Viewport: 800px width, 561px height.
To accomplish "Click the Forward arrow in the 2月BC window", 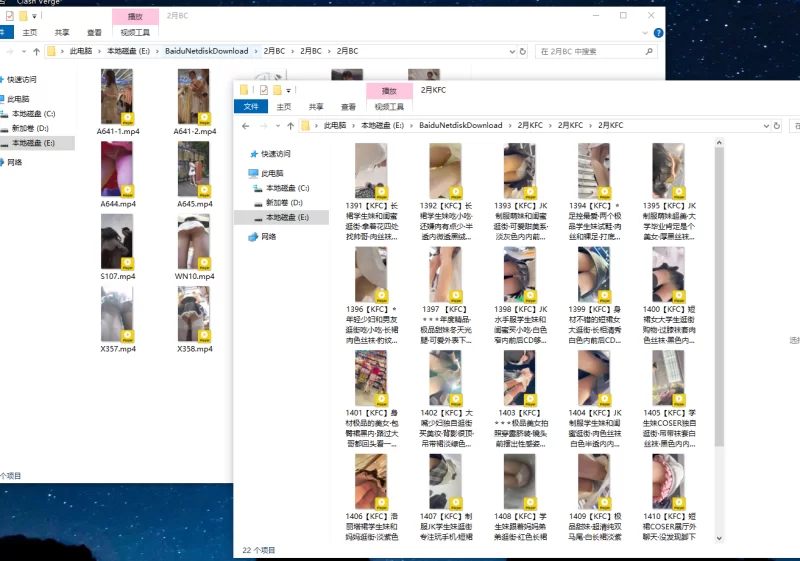I will (9, 51).
